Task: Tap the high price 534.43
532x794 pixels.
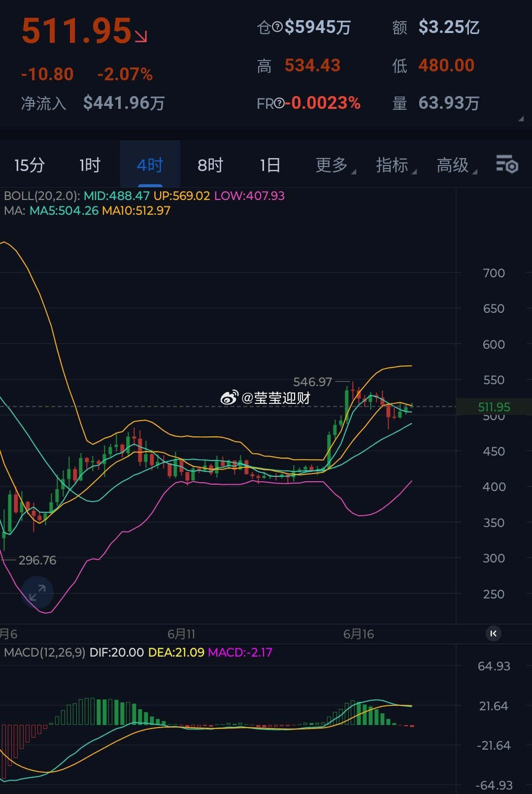Action: tap(312, 66)
